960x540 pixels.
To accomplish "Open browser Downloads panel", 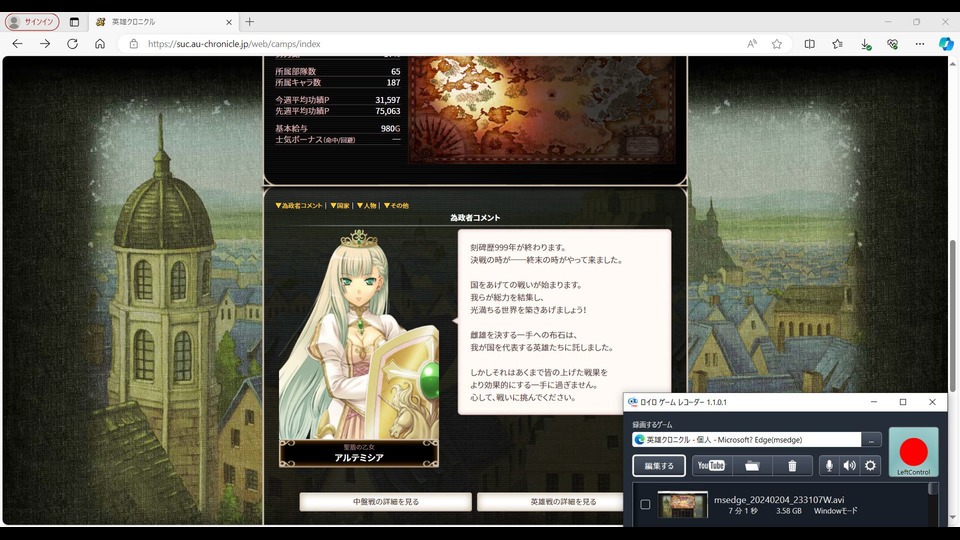I will coord(866,44).
